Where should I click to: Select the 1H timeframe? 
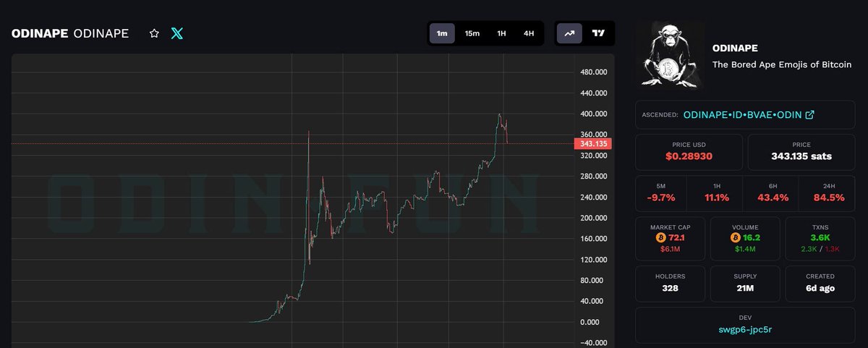(x=501, y=33)
